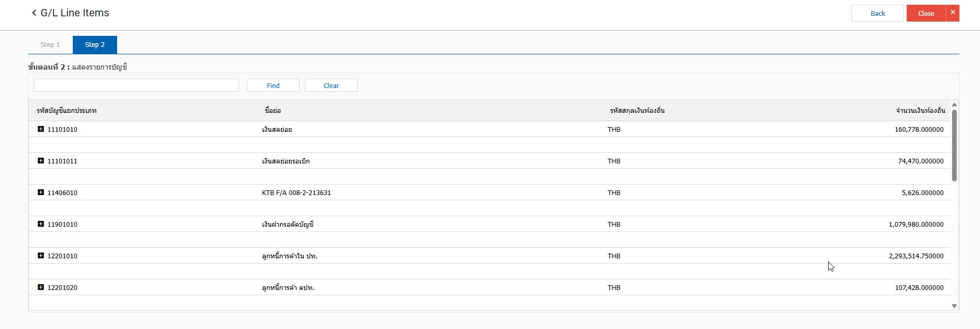Click the search text field
980x329 pixels.
click(136, 85)
